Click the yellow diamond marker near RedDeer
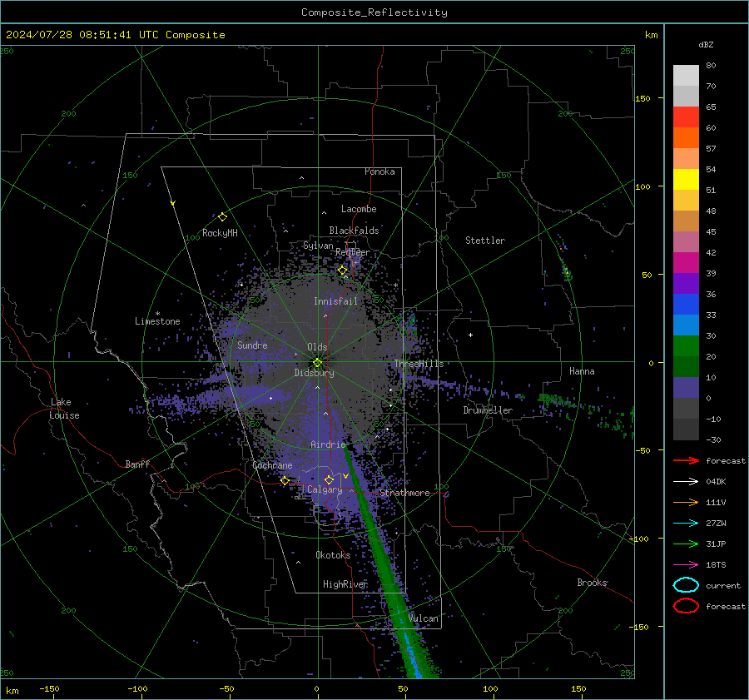Screen dimensions: 749x700 (342, 271)
